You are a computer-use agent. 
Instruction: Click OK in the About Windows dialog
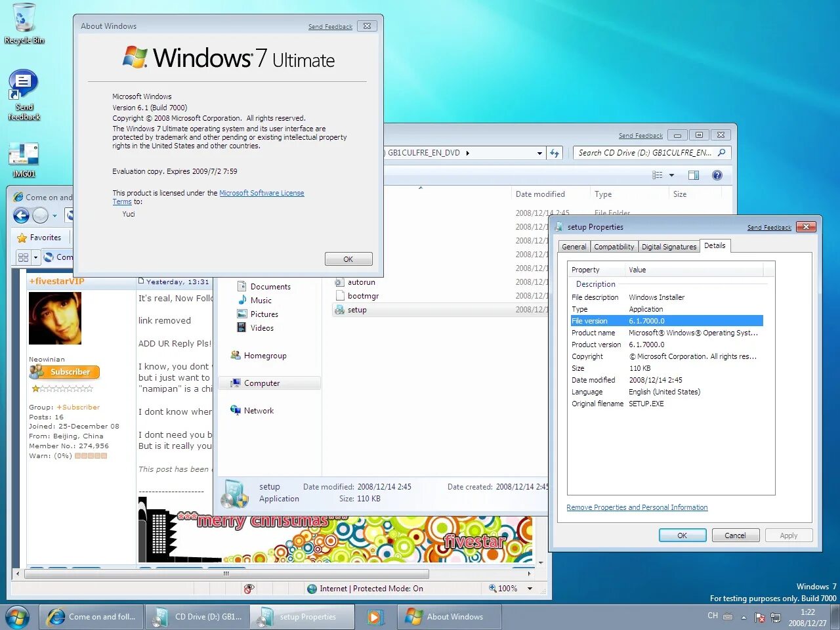pos(348,259)
